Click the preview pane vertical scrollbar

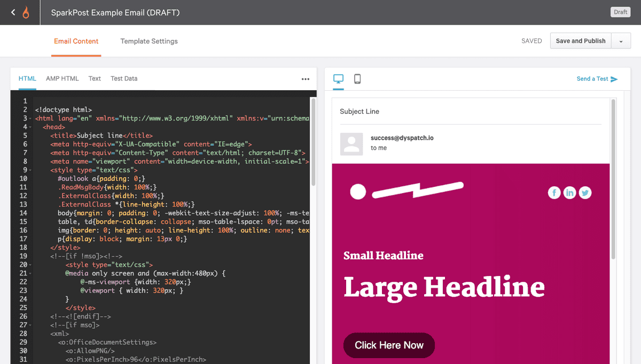(x=613, y=179)
